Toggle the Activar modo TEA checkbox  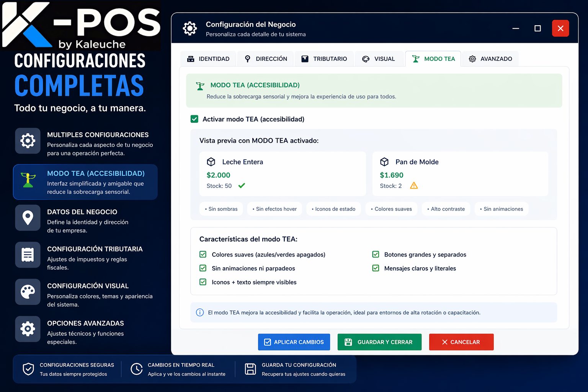[194, 119]
